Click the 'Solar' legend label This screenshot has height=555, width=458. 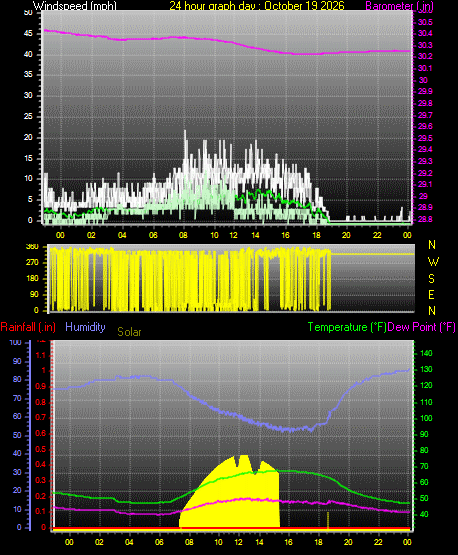click(129, 332)
